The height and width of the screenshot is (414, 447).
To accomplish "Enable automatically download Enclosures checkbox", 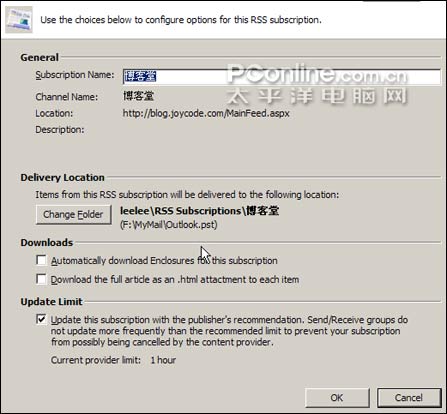I will pyautogui.click(x=41, y=260).
